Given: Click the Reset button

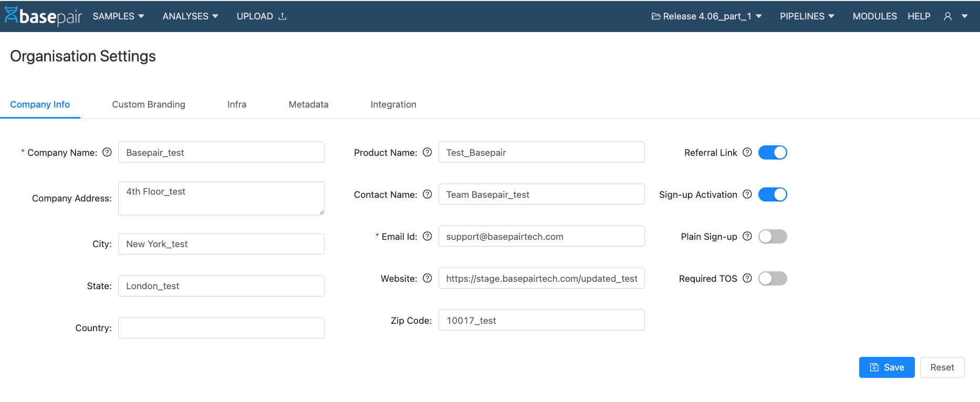Looking at the screenshot, I should pyautogui.click(x=942, y=367).
